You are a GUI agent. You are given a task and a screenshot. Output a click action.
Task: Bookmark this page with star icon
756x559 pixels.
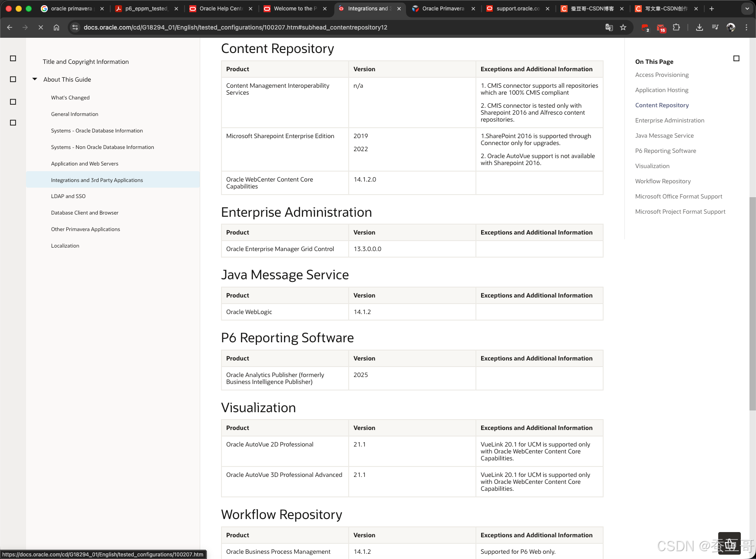click(x=623, y=27)
